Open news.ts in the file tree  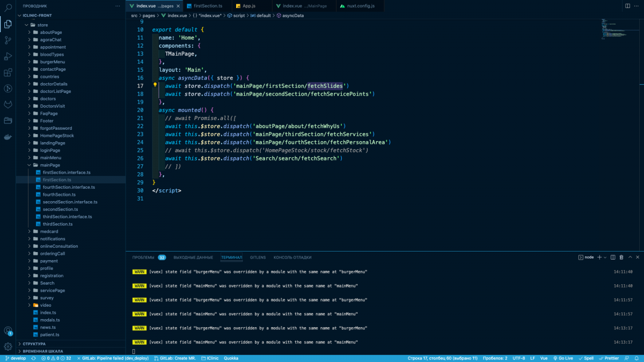coord(71,327)
